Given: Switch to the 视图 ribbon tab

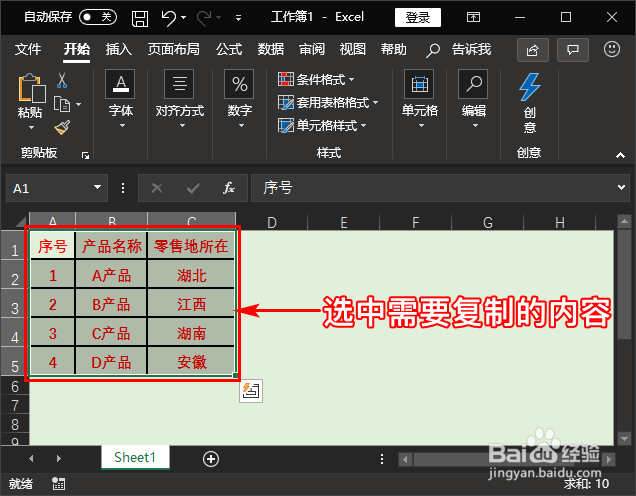Looking at the screenshot, I should pyautogui.click(x=352, y=49).
